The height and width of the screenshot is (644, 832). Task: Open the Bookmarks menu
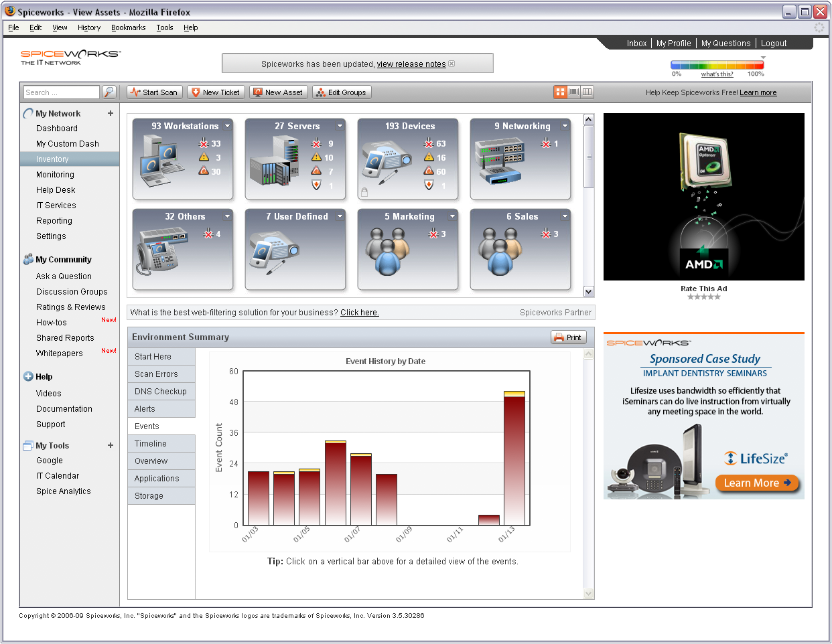(x=128, y=27)
